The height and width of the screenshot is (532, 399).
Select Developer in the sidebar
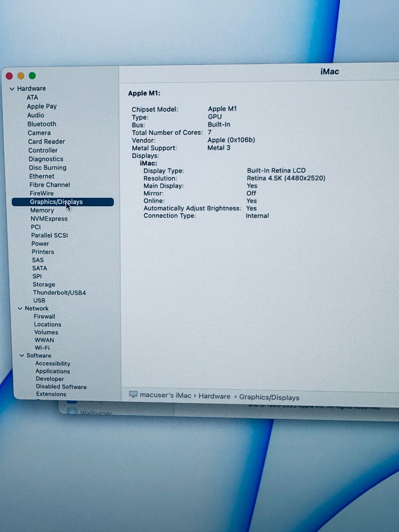[x=50, y=379]
